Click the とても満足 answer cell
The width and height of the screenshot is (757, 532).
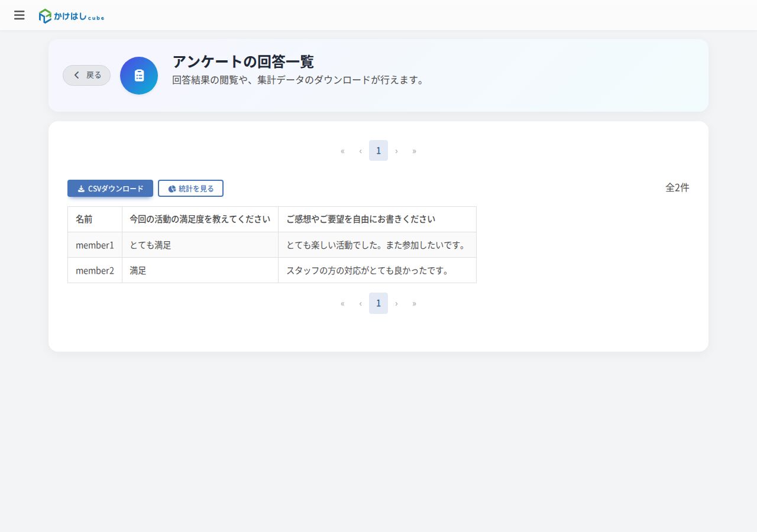tap(200, 245)
